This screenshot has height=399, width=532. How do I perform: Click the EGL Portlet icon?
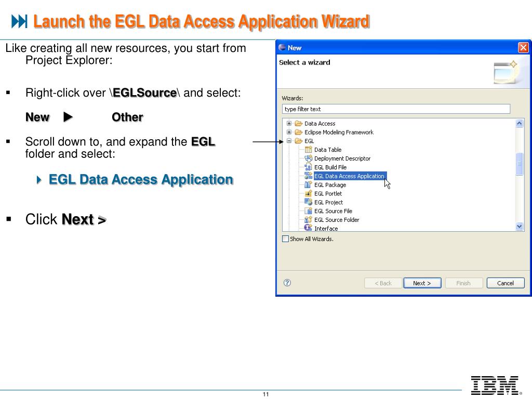[308, 194]
